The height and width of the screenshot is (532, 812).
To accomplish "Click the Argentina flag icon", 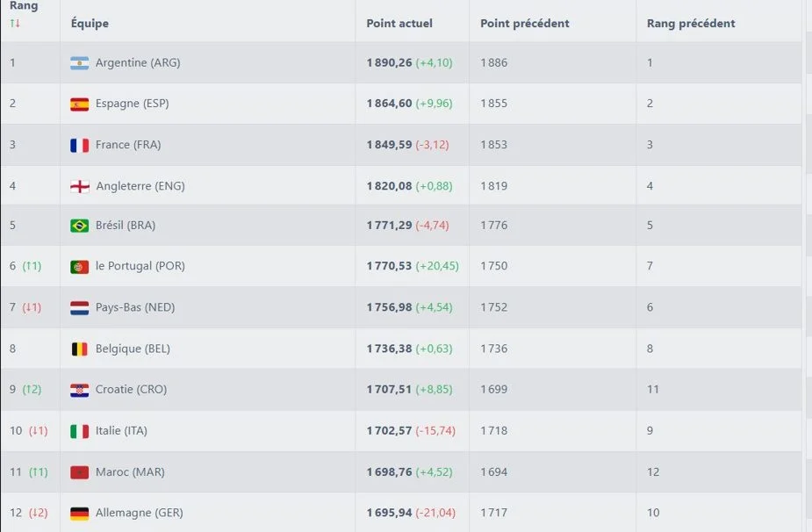I will click(79, 63).
